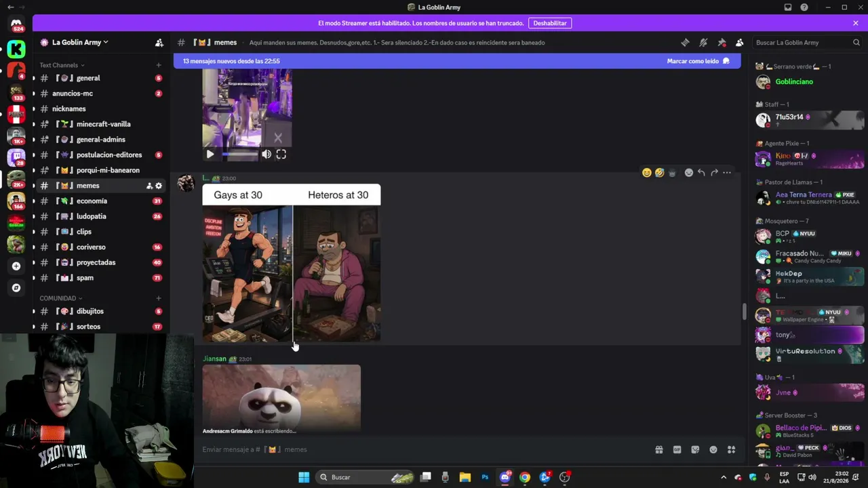
Task: Open the anuncios-mc channel
Action: coord(101,94)
